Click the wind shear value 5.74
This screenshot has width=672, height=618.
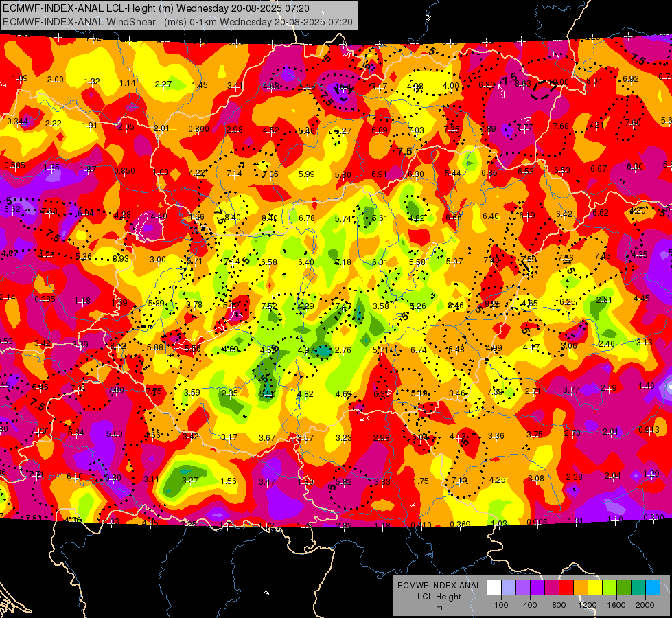pyautogui.click(x=343, y=219)
